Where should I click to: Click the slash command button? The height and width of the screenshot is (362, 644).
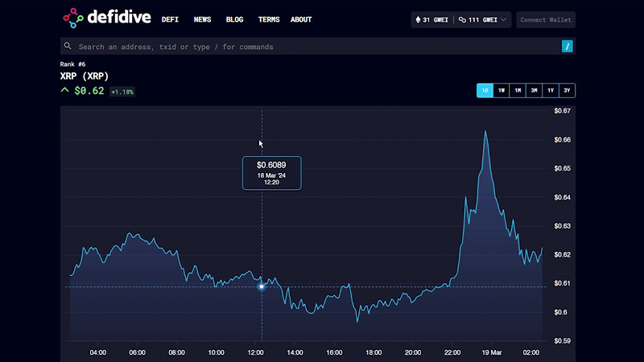click(x=568, y=47)
